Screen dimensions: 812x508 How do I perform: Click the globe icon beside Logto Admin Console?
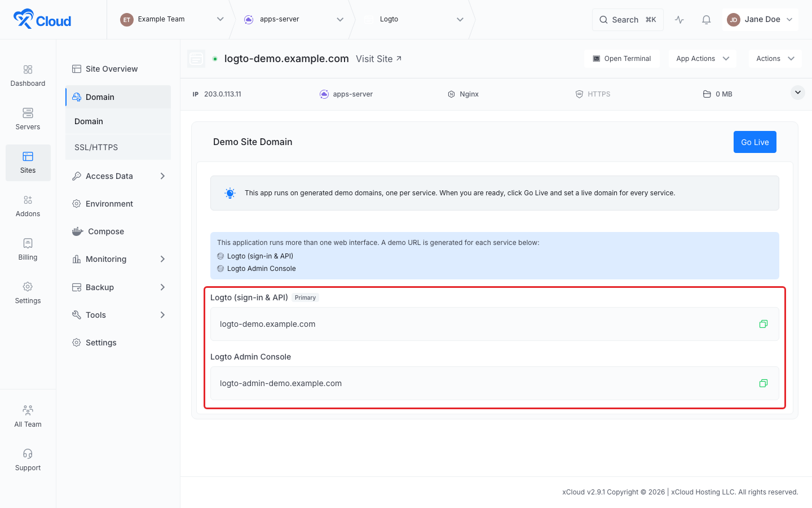coord(220,269)
